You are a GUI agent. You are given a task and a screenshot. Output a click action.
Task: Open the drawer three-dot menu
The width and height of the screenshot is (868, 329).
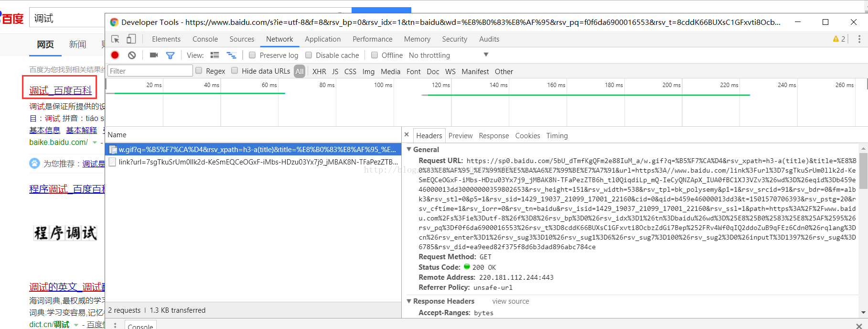click(115, 326)
